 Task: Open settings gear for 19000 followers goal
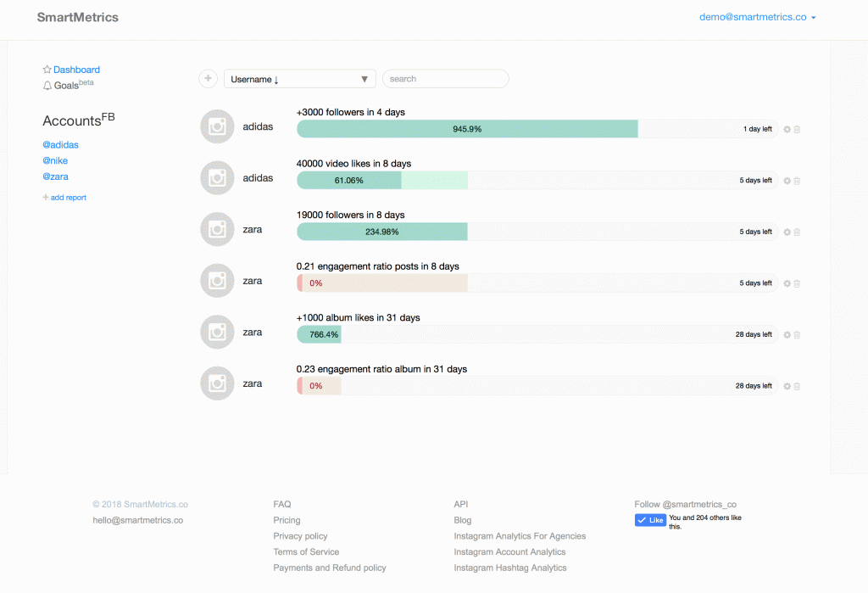click(x=787, y=232)
